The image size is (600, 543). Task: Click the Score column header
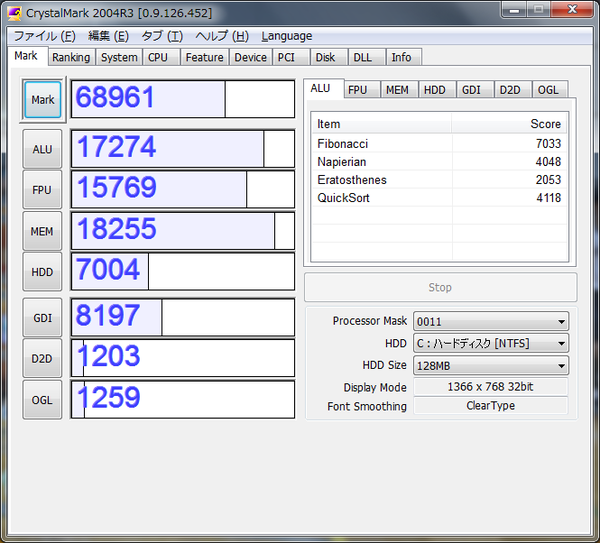pos(509,124)
